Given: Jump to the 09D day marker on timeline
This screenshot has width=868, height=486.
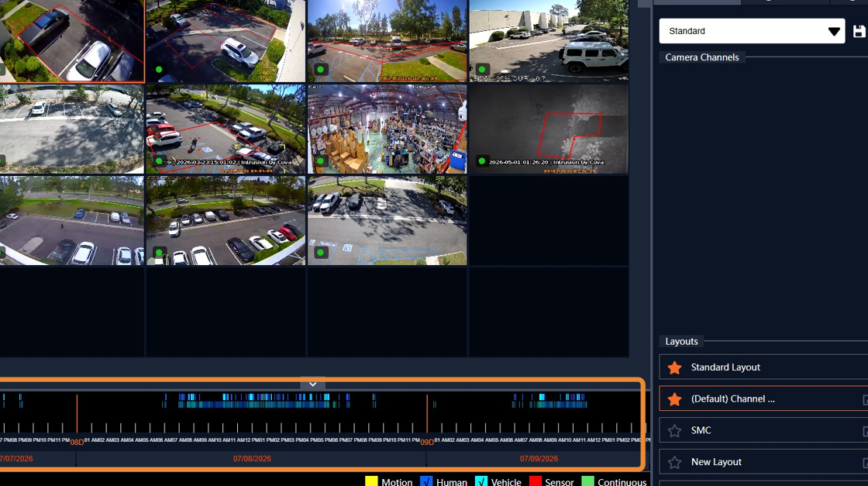Looking at the screenshot, I should coord(427,443).
